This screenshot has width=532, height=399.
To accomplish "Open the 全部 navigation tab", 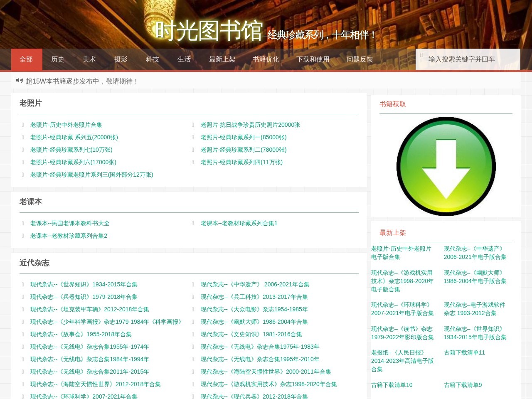I will [x=26, y=59].
